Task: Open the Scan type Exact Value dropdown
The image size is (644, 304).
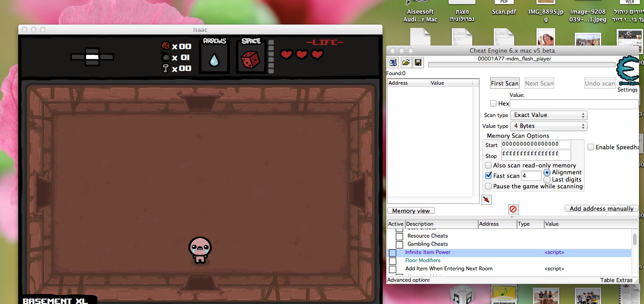Action: point(548,115)
